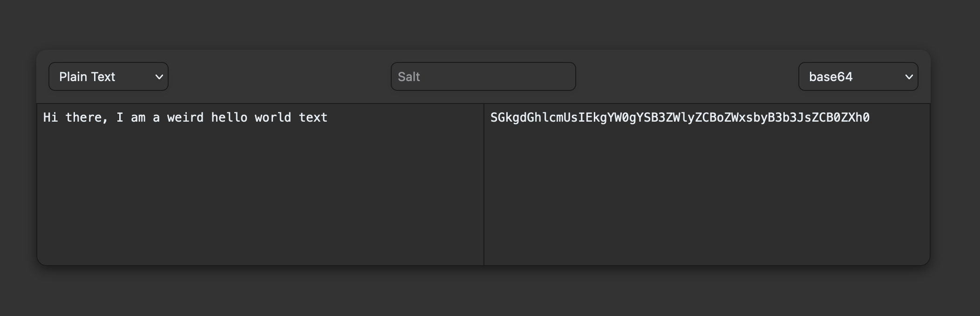Click the word "there," in the input text
980x316 pixels.
(x=87, y=117)
